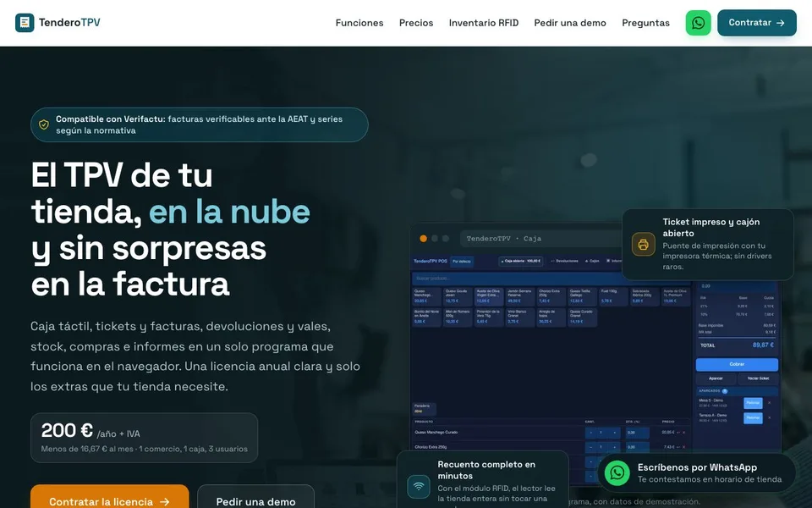Click the '200 €' annual price text
812x508 pixels.
(67, 430)
